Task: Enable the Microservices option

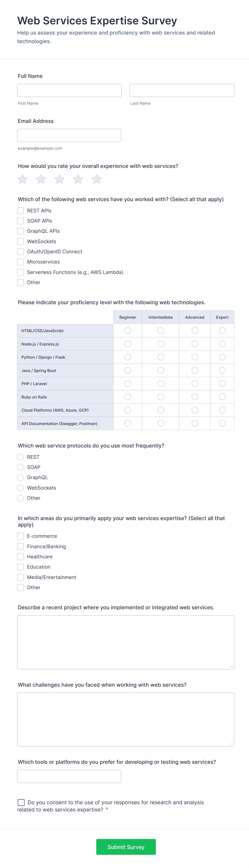Action: [x=20, y=262]
